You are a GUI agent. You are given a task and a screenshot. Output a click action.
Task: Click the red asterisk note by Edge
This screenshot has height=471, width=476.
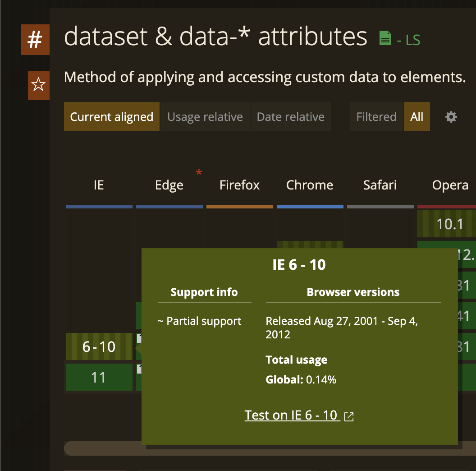point(199,172)
